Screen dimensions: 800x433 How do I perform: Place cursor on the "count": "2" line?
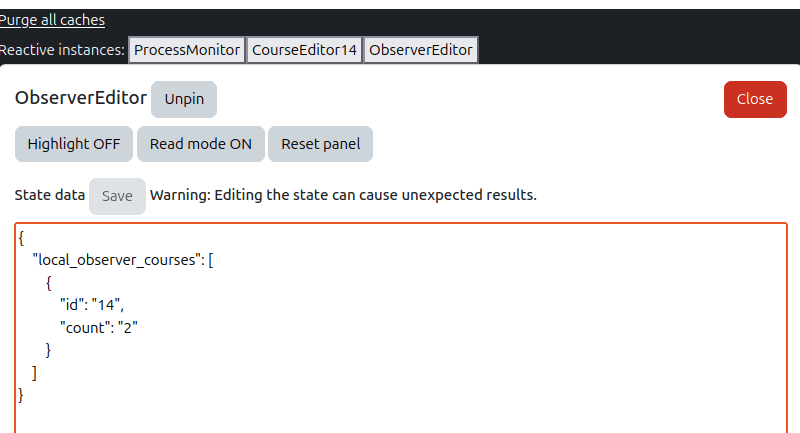click(98, 327)
